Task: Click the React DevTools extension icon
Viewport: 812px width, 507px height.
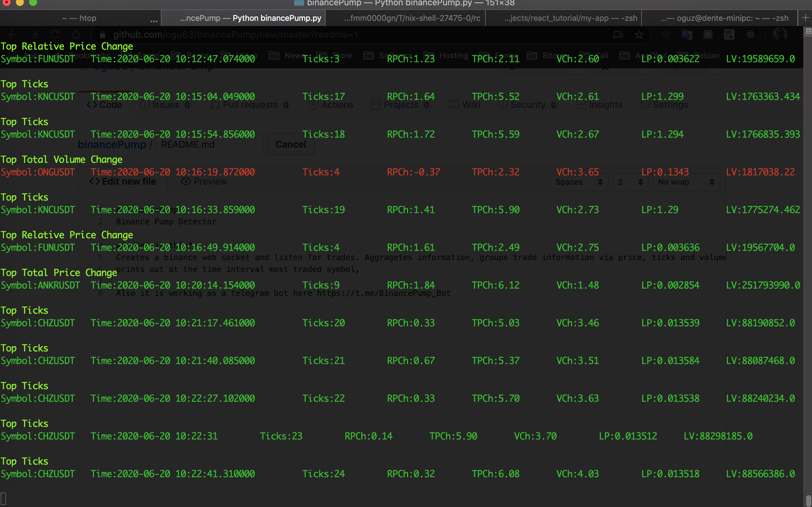Action: [x=750, y=34]
